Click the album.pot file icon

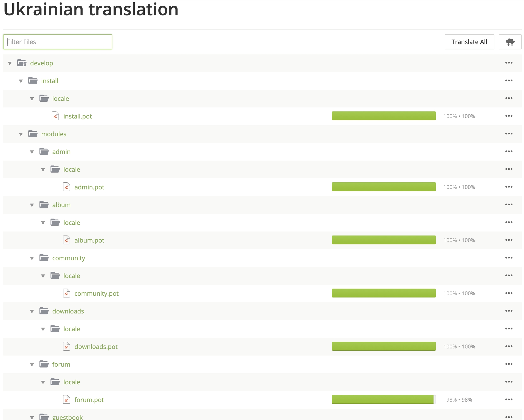(x=66, y=240)
